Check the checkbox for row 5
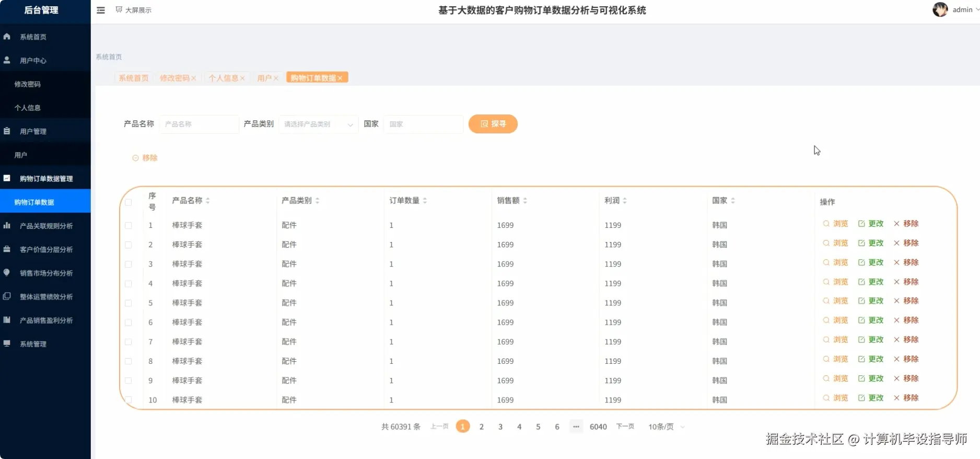This screenshot has height=459, width=980. tap(129, 303)
